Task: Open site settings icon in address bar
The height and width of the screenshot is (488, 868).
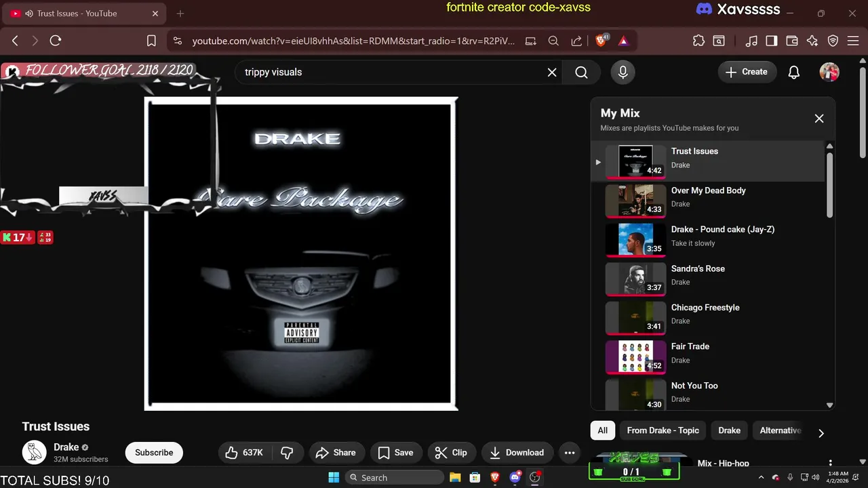Action: click(x=178, y=41)
